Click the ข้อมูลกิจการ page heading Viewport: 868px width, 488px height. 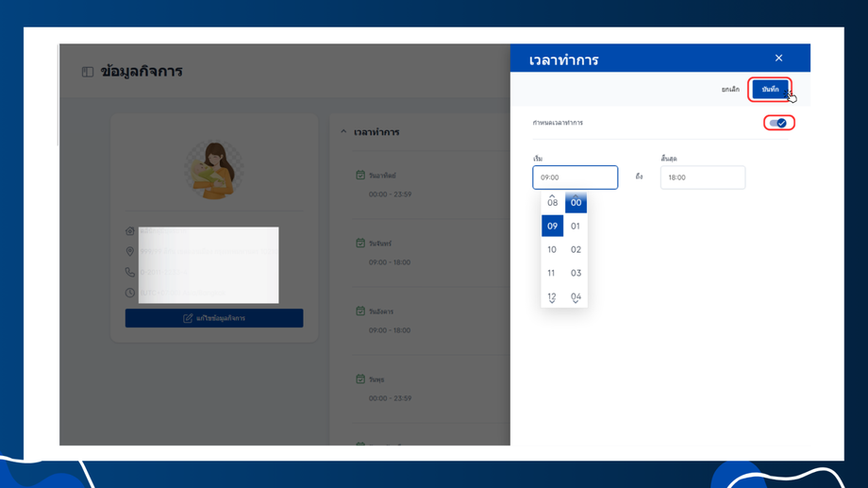[142, 72]
